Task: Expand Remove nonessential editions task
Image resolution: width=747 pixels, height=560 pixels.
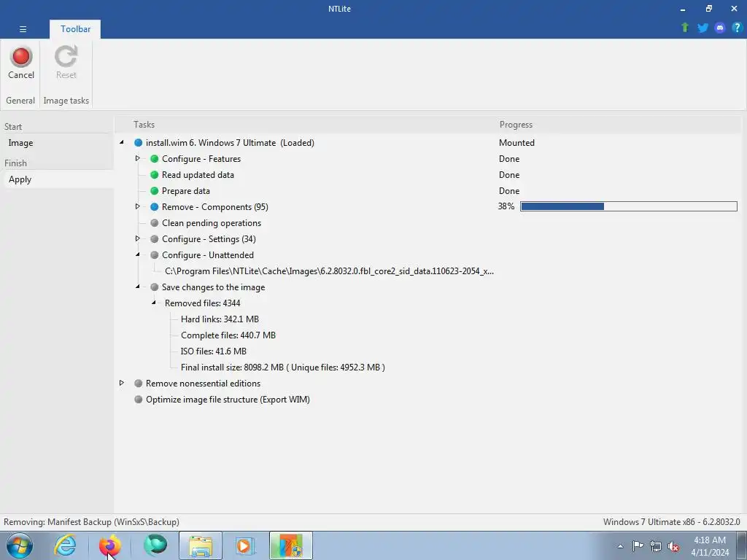Action: 122,383
